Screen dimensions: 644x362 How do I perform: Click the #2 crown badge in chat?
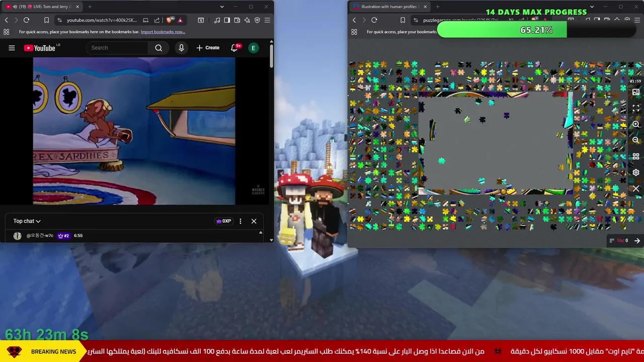coord(63,235)
